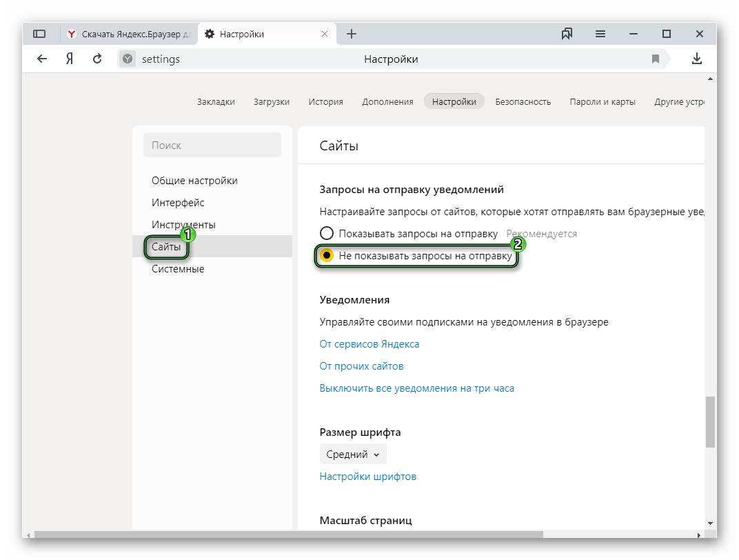The image size is (739, 560).
Task: Open От сервисов Яндекса link
Action: pyautogui.click(x=369, y=344)
